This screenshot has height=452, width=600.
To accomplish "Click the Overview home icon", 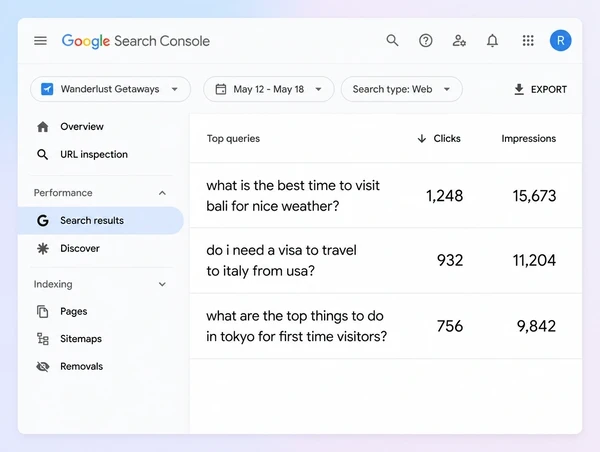I will point(43,127).
